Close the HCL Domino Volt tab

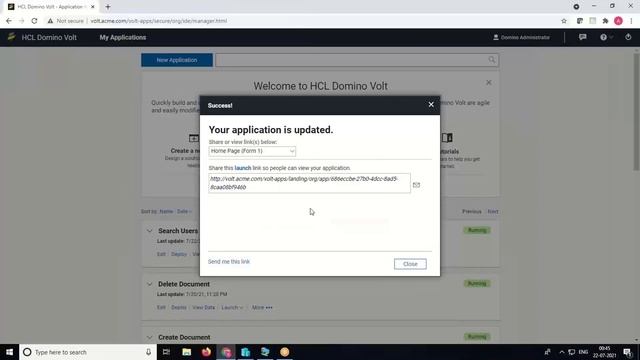(x=93, y=7)
